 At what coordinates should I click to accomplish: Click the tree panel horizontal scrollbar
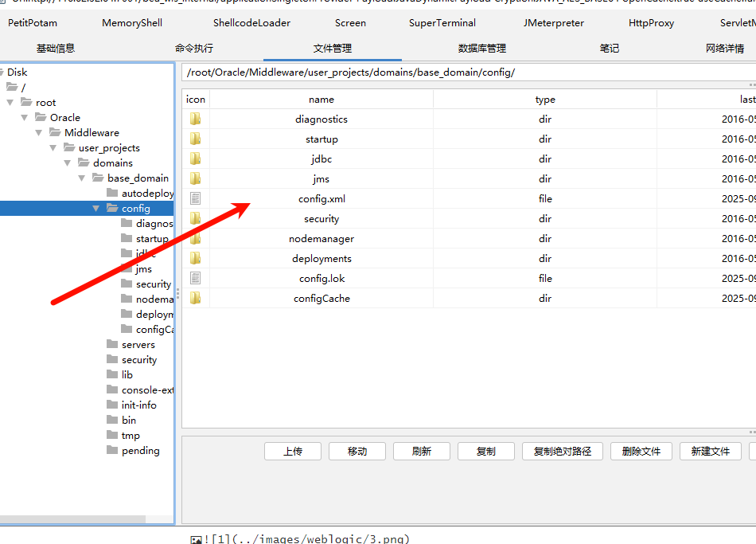tap(73, 519)
